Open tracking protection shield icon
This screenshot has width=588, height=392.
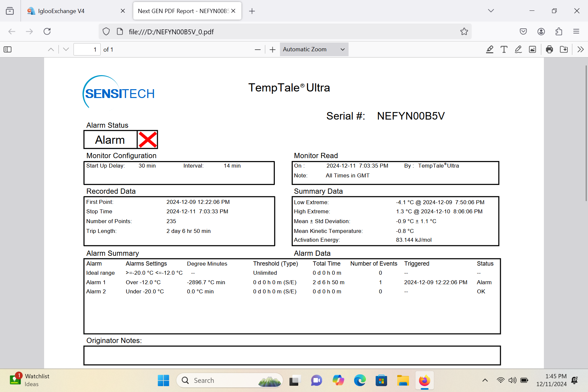[x=106, y=31]
